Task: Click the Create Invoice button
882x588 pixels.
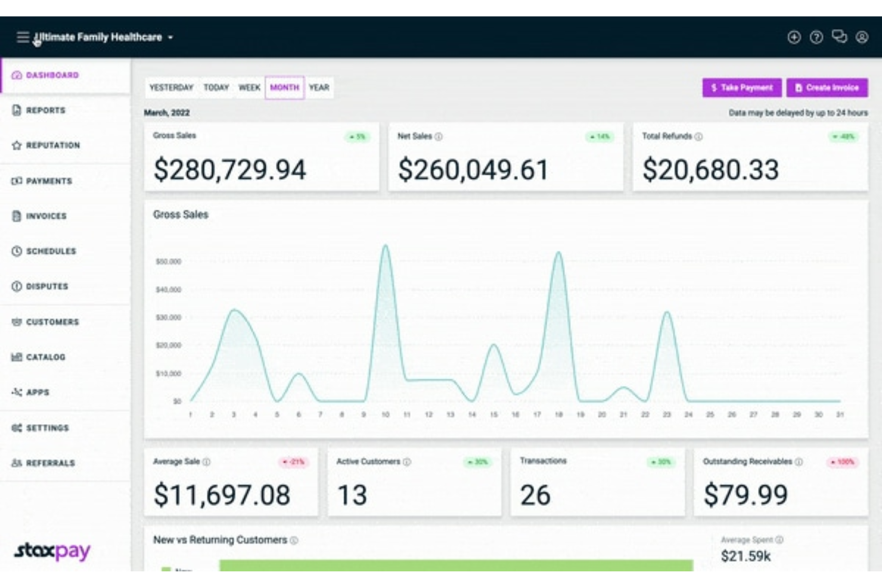Action: [x=828, y=88]
